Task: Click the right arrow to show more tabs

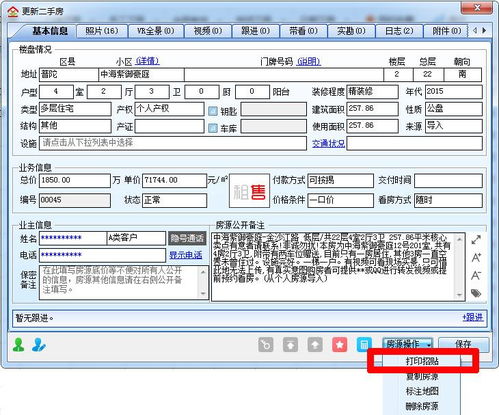Action: pyautogui.click(x=484, y=31)
